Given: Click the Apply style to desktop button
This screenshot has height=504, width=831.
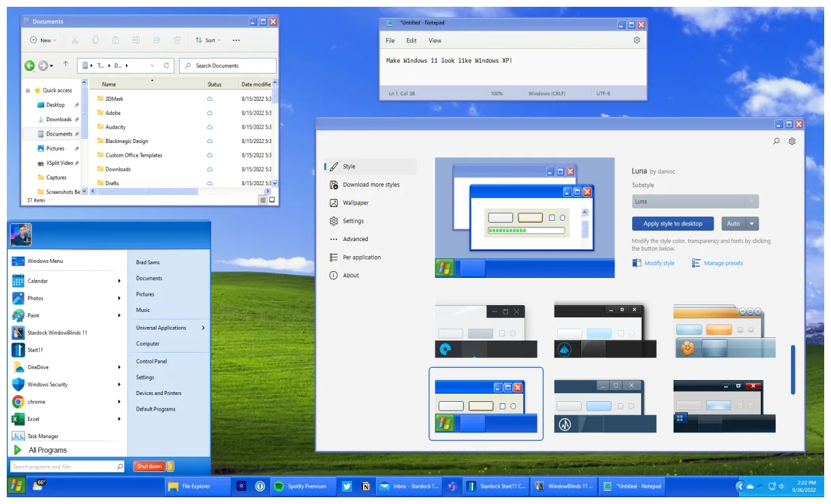Looking at the screenshot, I should coord(672,223).
